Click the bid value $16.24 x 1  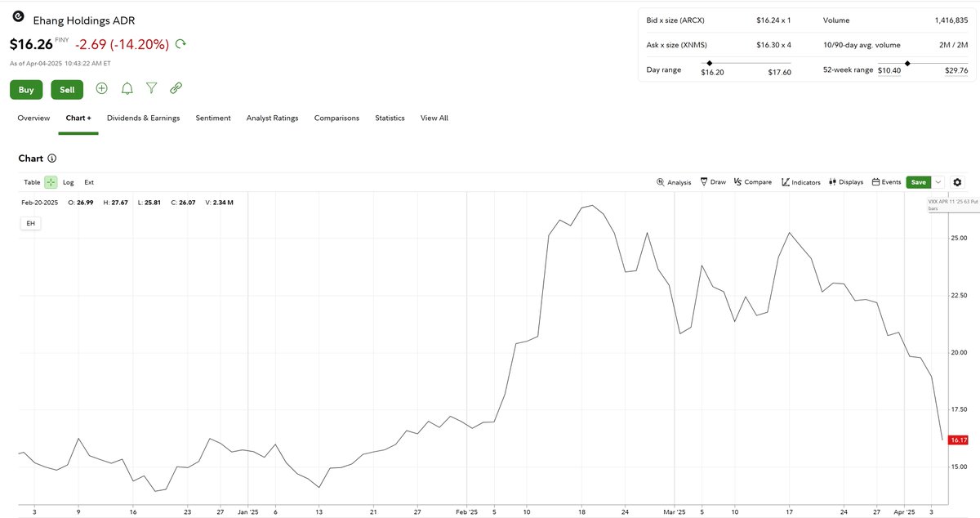774,20
